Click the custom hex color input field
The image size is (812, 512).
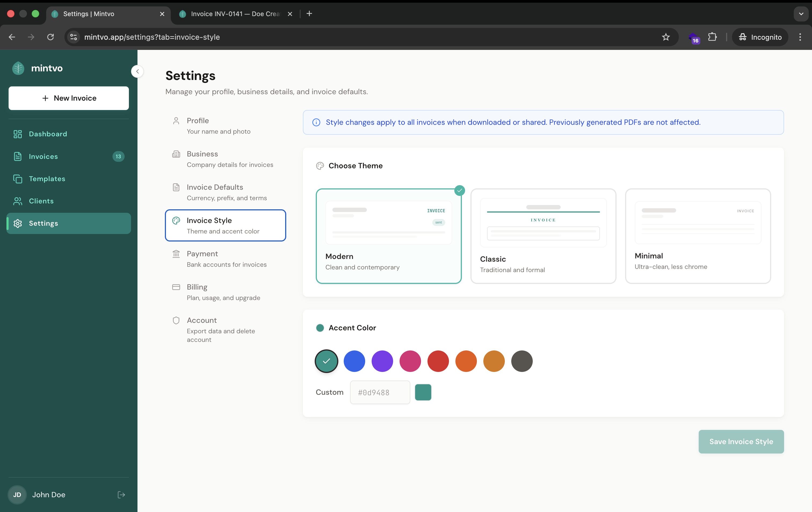click(380, 392)
